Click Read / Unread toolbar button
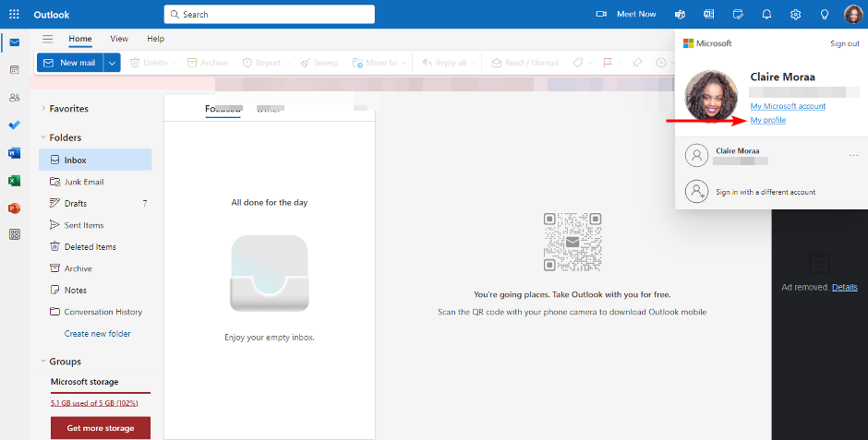Image resolution: width=868 pixels, height=440 pixels. [525, 63]
